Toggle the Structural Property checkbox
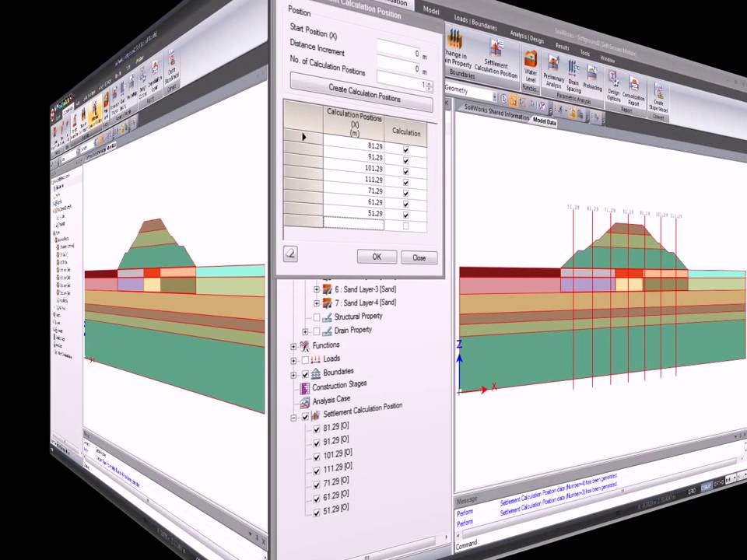Viewport: 747px width, 560px height. coord(317,317)
